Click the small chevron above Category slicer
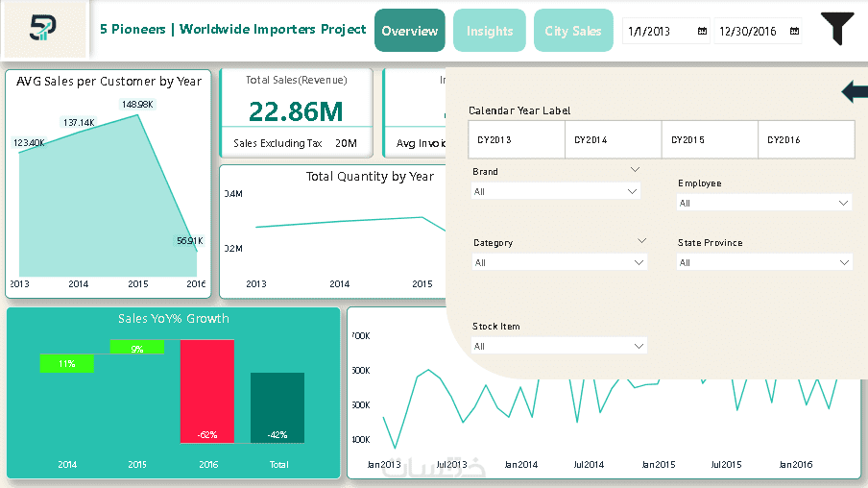This screenshot has height=488, width=868. 642,241
